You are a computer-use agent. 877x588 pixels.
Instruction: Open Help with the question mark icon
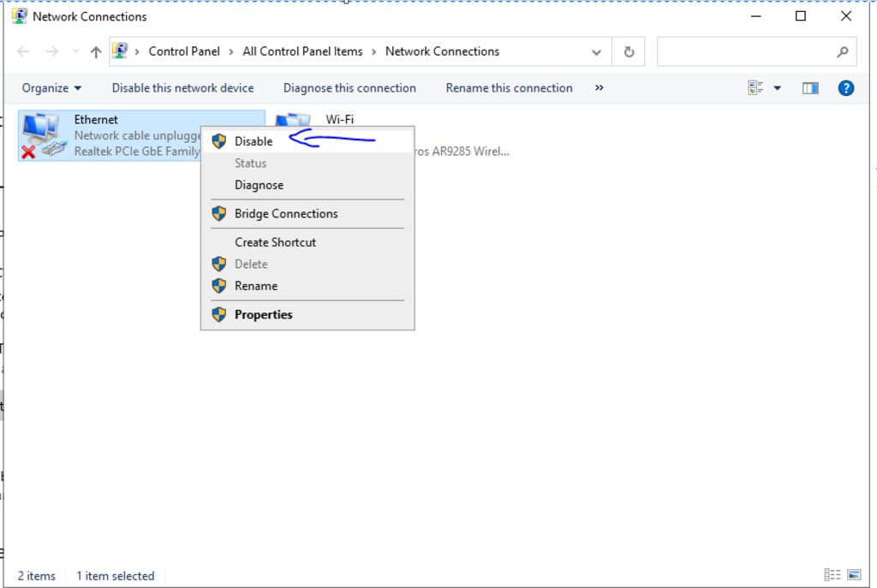click(845, 88)
